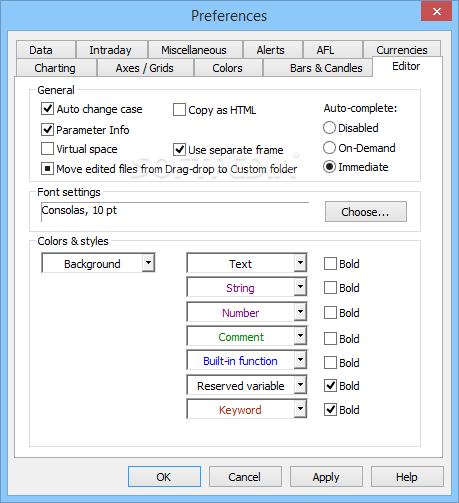Select the Axes / Grids tab
The image size is (459, 503).
(145, 68)
